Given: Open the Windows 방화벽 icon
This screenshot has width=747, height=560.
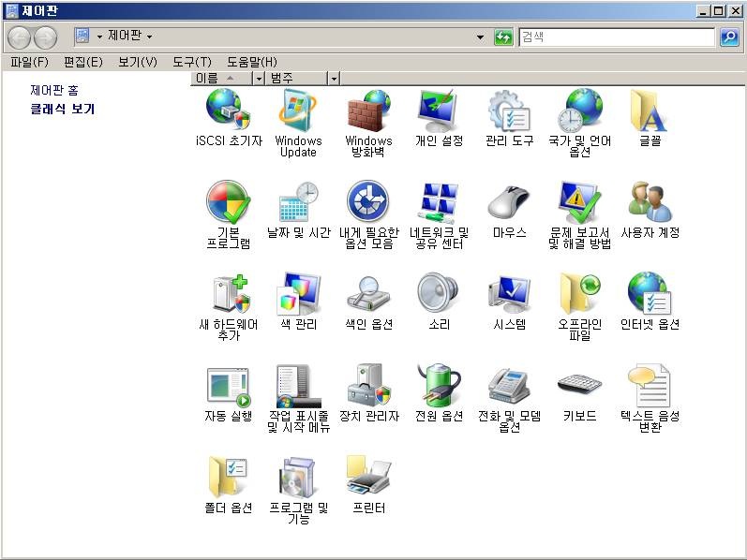Looking at the screenshot, I should pyautogui.click(x=368, y=111).
